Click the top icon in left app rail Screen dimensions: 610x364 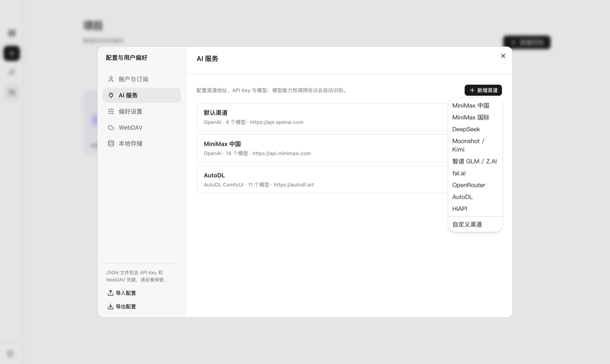[12, 33]
